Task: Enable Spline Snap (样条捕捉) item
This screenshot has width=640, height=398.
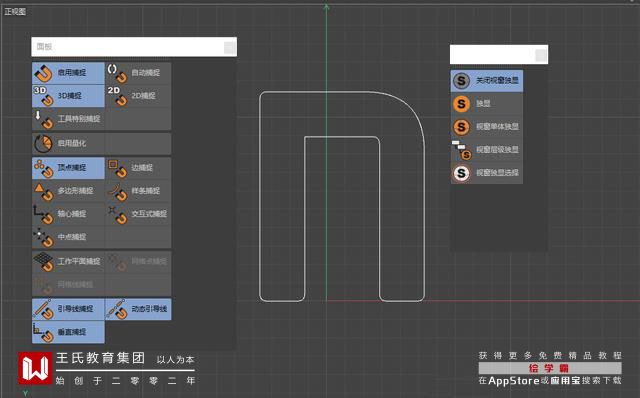Action: (138, 191)
